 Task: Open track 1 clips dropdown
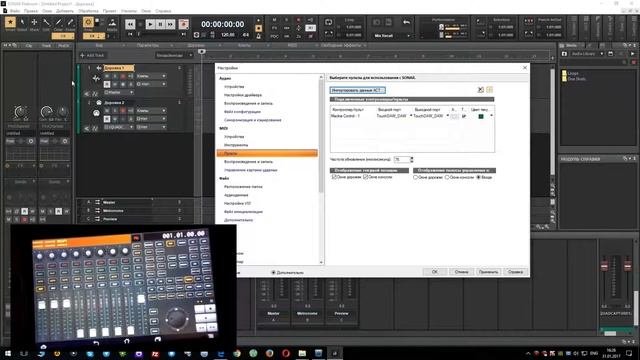(151, 76)
